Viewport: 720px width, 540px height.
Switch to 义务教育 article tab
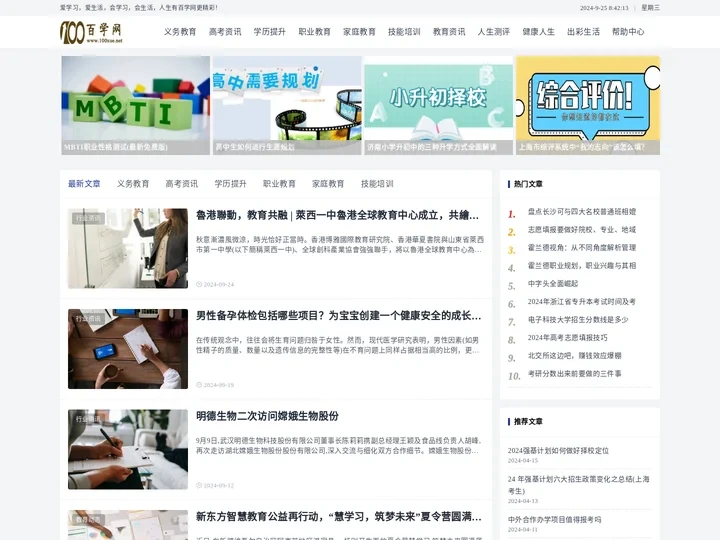click(x=133, y=184)
